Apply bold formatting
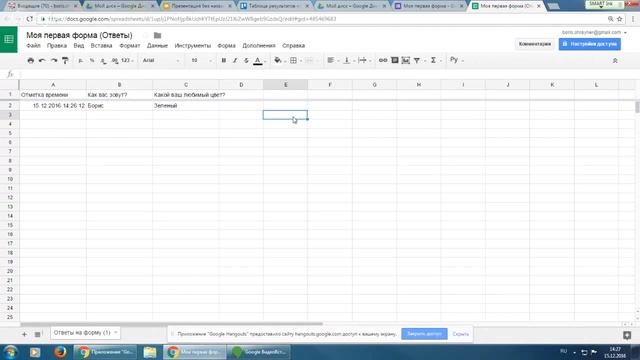Image resolution: width=640 pixels, height=360 pixels. point(223,60)
